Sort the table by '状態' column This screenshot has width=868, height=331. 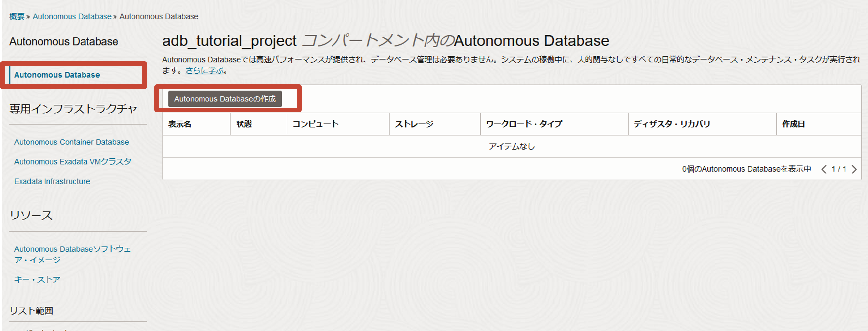point(244,124)
